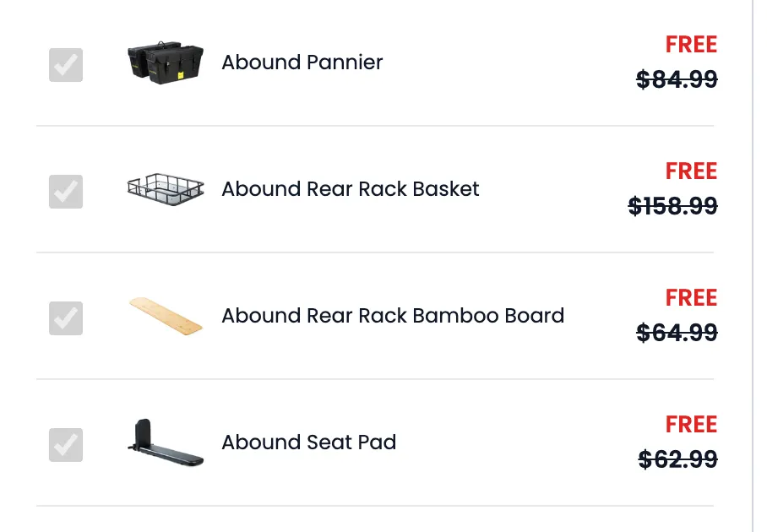
Task: Open the Abound Rear Rack Bamboo Board name
Action: tap(393, 316)
